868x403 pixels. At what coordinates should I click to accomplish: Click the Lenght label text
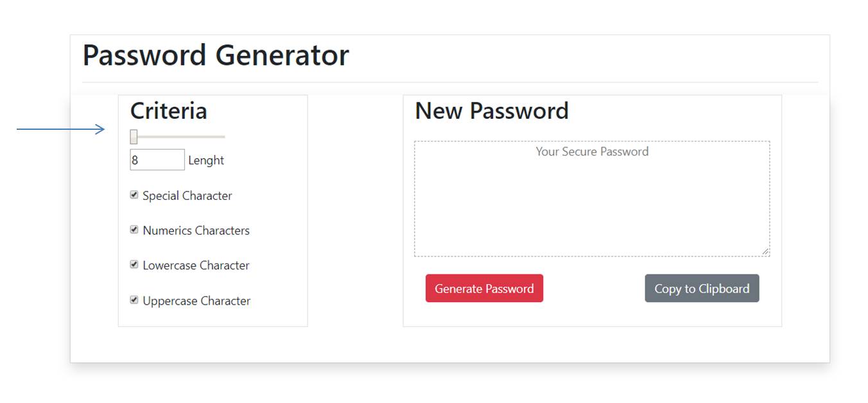(205, 160)
